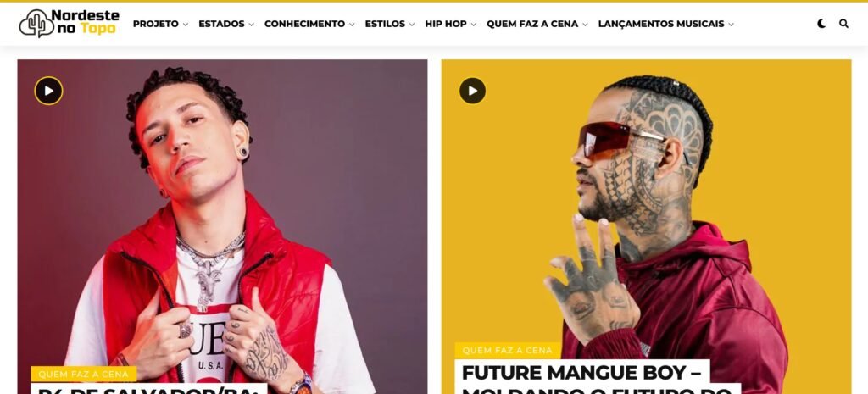Toggle dark mode with the moon icon
This screenshot has width=868, height=394.
coord(821,24)
